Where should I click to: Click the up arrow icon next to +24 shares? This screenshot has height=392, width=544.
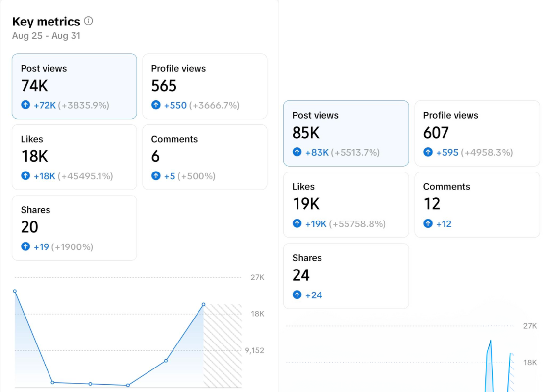click(297, 295)
